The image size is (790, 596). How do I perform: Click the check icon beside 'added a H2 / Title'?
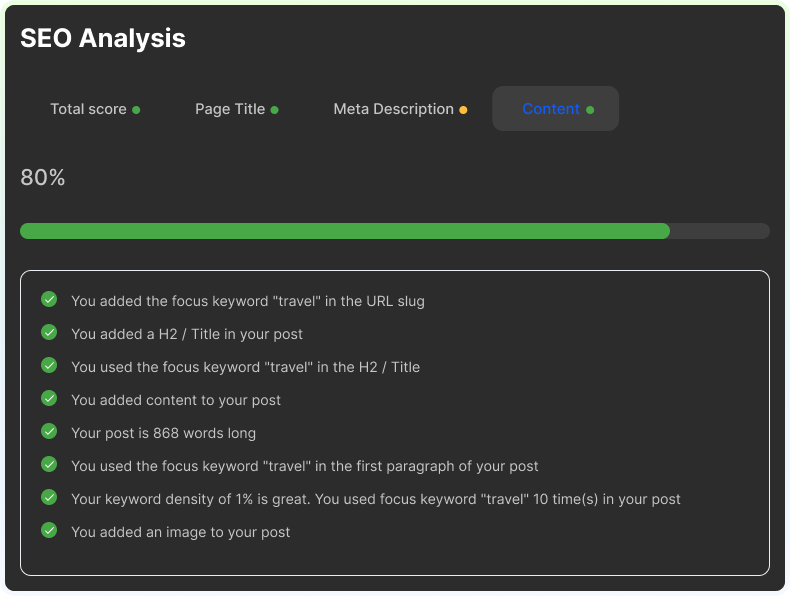click(x=49, y=333)
